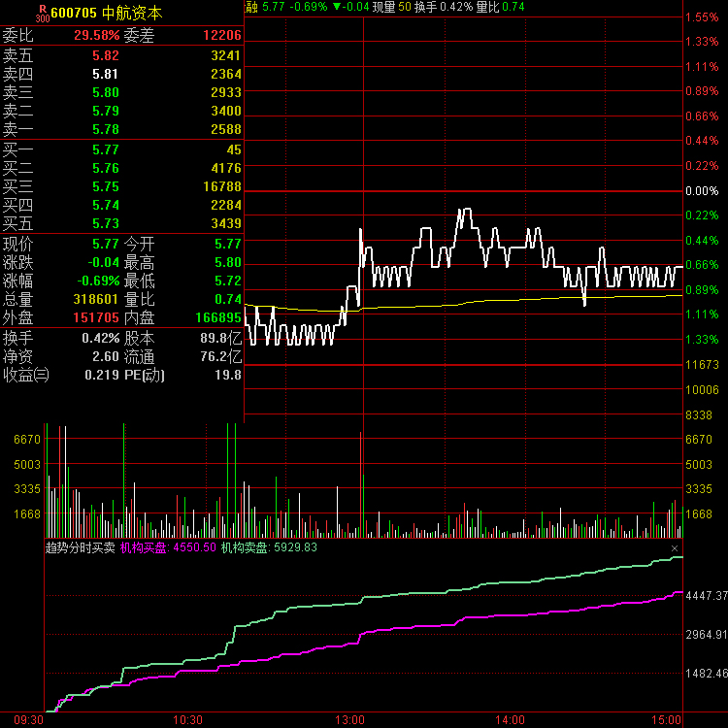Click the 委差 value 12206
This screenshot has width=728, height=728.
(x=222, y=35)
